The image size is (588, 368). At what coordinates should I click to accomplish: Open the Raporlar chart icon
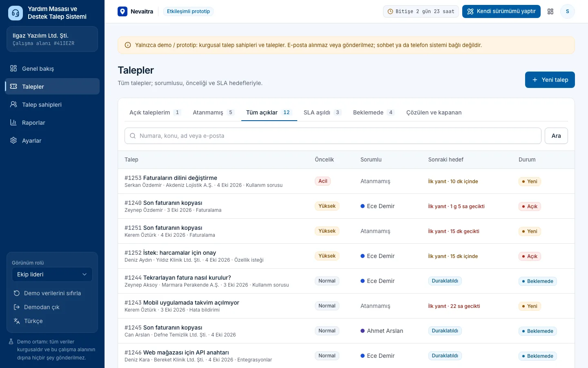click(x=13, y=122)
